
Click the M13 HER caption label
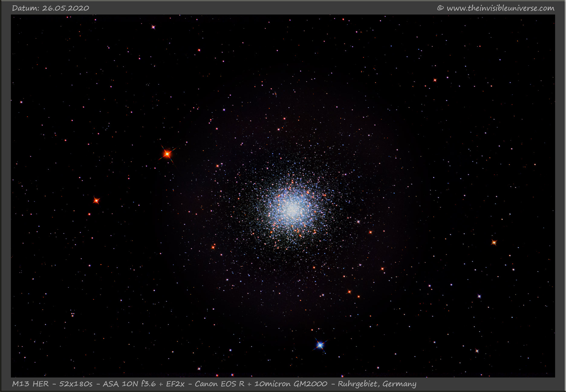30,384
